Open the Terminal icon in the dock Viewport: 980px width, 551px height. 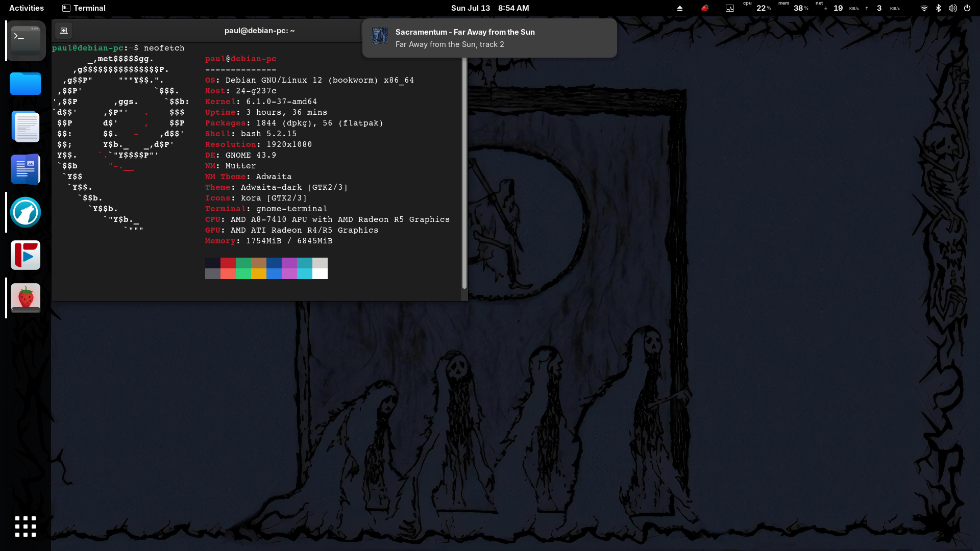[x=26, y=41]
